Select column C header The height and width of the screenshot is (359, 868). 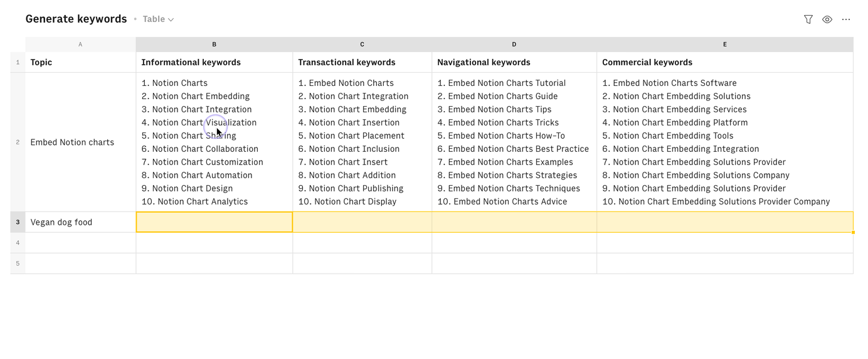(x=363, y=45)
